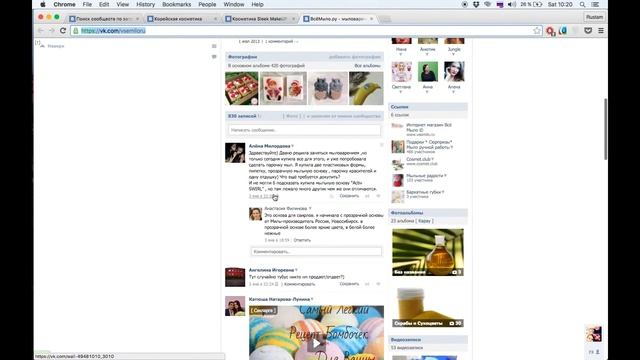Screen dimensions: 640x360
Task: Open member Светлана's avatar
Action: (x=402, y=72)
